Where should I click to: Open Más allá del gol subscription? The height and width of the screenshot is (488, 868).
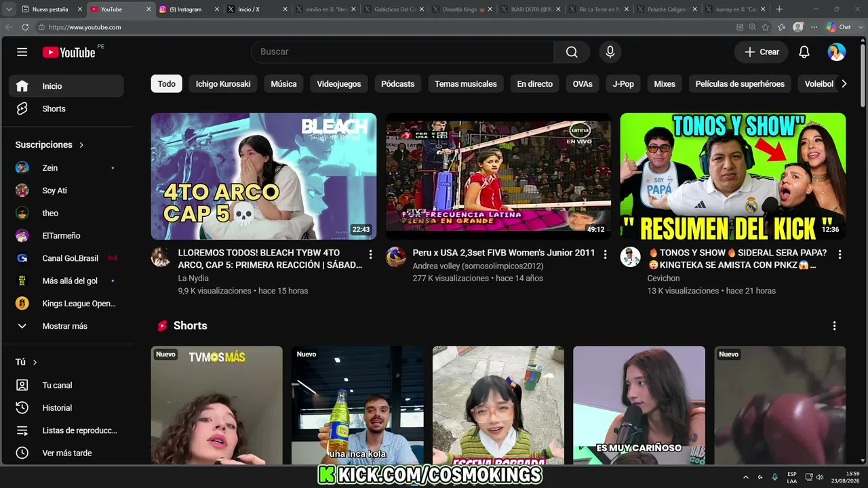(66, 281)
